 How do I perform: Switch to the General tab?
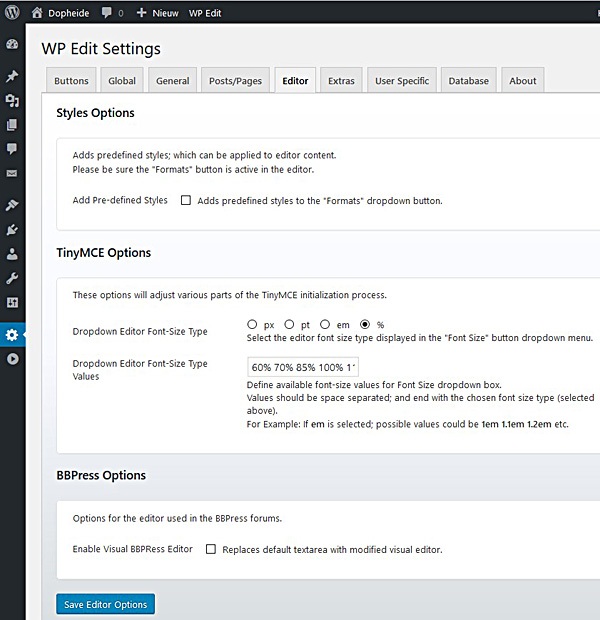[172, 80]
